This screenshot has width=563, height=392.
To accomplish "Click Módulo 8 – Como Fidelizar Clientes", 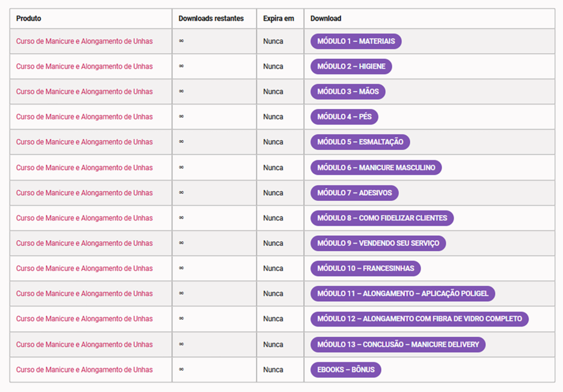I will coord(382,218).
